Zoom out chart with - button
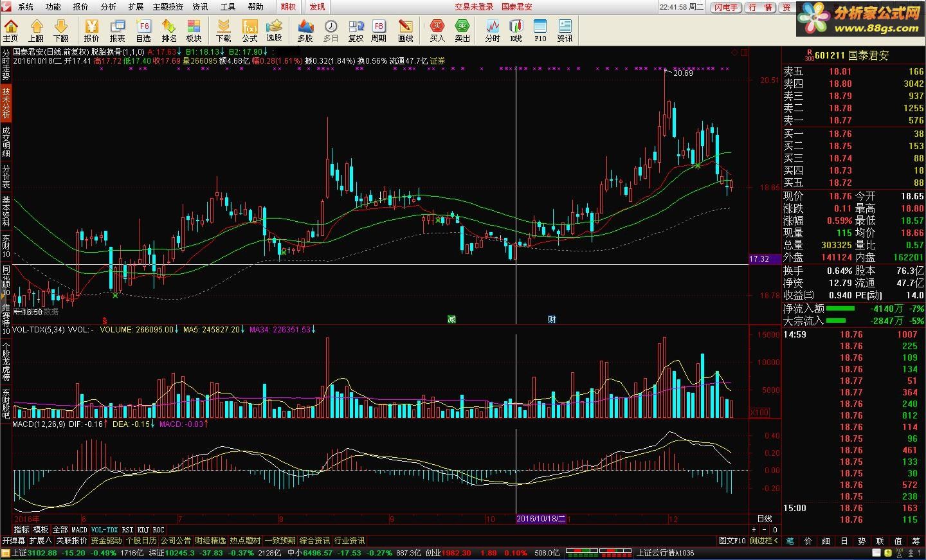The image size is (926, 560). pos(765,530)
